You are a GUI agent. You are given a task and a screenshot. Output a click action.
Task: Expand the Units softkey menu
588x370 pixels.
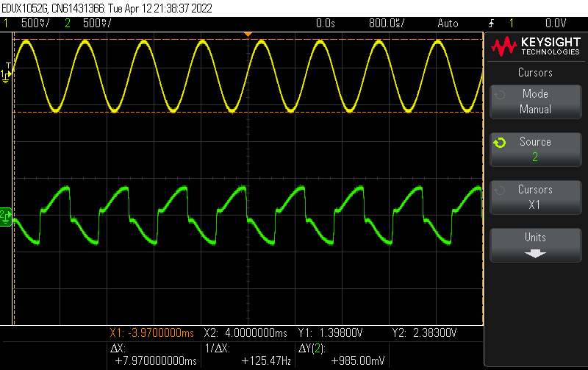point(535,245)
